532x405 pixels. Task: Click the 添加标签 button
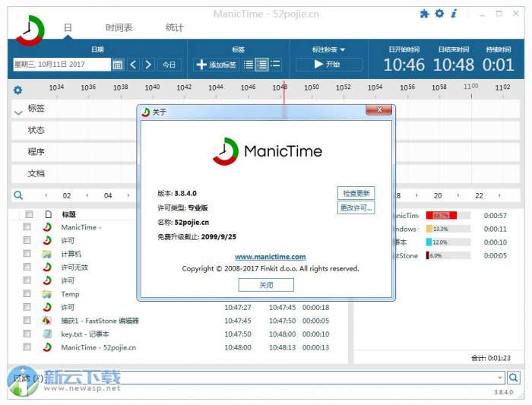pos(217,65)
